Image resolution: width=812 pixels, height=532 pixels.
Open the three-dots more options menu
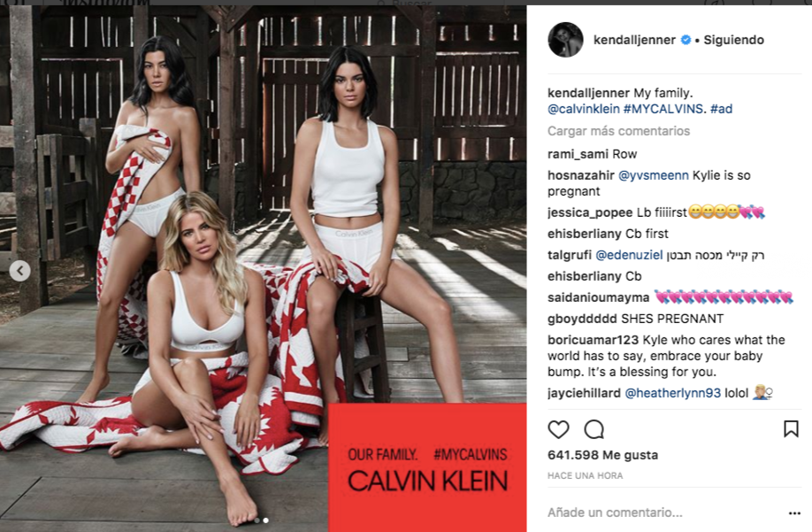(x=794, y=513)
